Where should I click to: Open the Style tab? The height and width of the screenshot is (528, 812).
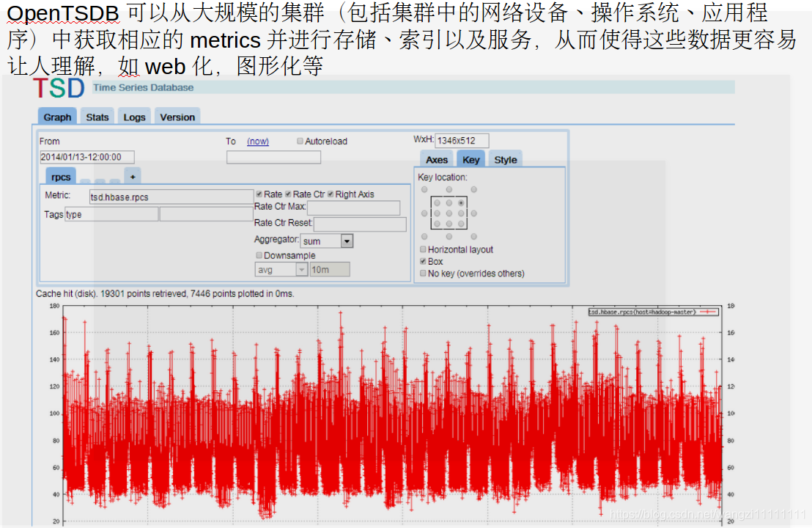pos(506,160)
